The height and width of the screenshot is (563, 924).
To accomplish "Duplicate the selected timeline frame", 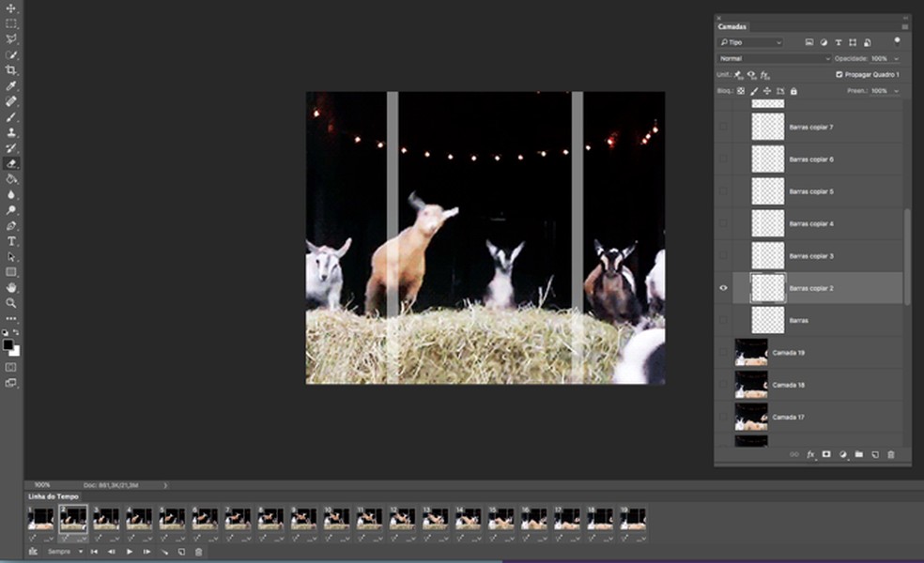I will (x=182, y=552).
